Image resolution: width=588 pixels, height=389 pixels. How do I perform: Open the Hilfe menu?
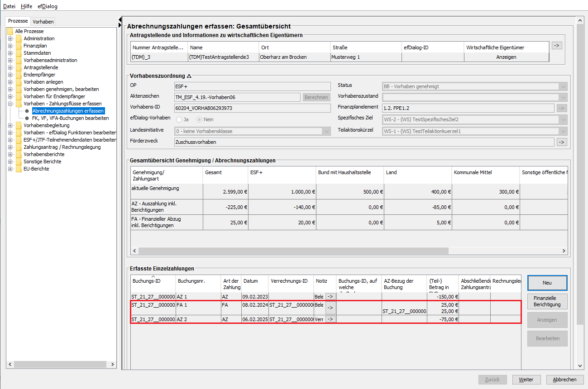point(26,6)
